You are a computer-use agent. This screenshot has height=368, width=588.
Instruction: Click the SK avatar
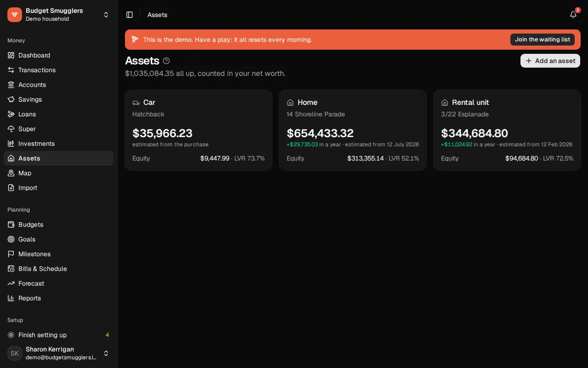[15, 353]
